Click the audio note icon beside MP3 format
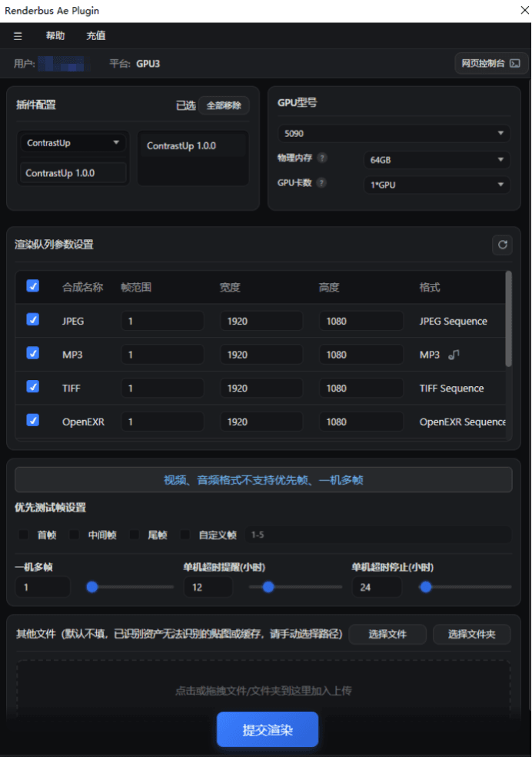This screenshot has width=532, height=757. (x=454, y=354)
